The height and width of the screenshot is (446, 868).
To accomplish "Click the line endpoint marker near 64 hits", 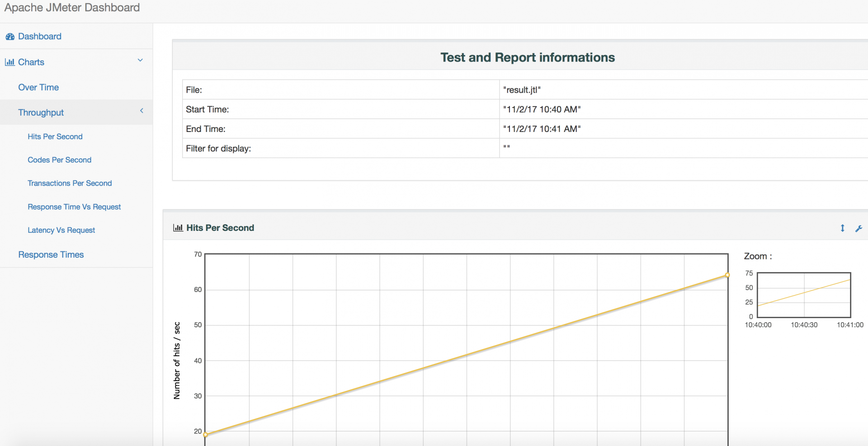I will tap(727, 275).
